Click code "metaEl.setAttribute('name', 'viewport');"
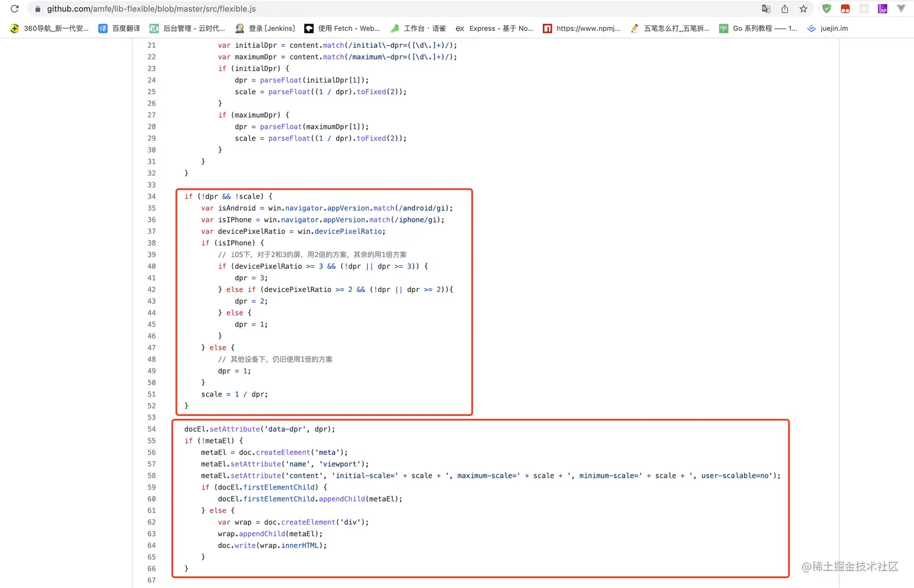The width and height of the screenshot is (914, 588). (285, 464)
